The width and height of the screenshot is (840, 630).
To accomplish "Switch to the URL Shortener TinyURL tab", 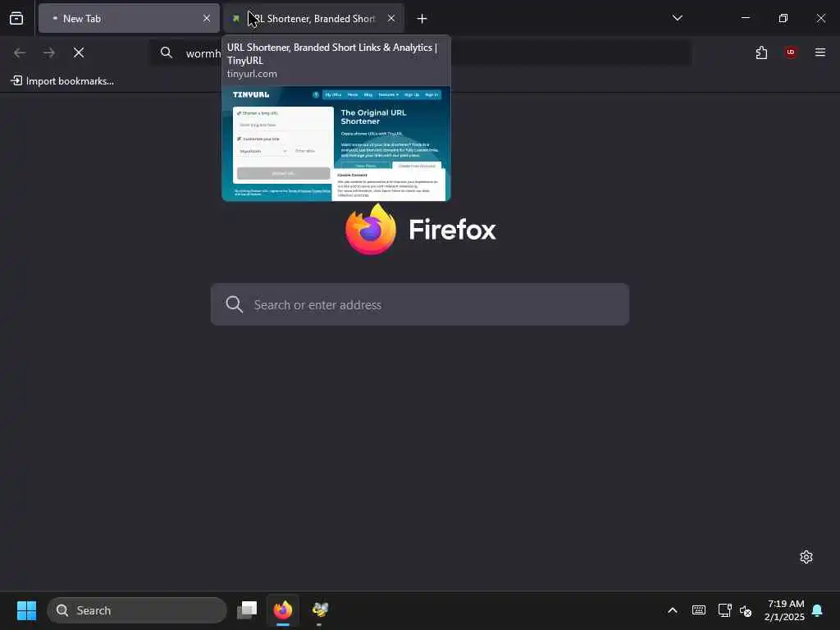I will tap(313, 18).
